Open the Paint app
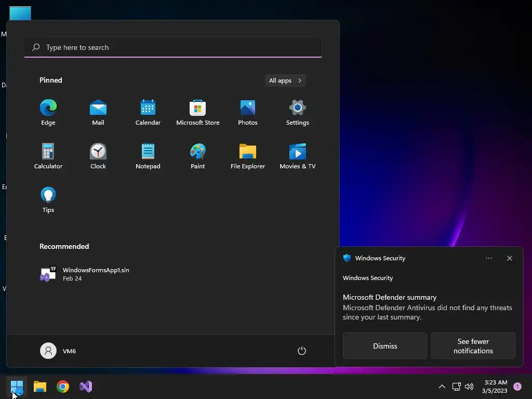 pyautogui.click(x=198, y=156)
